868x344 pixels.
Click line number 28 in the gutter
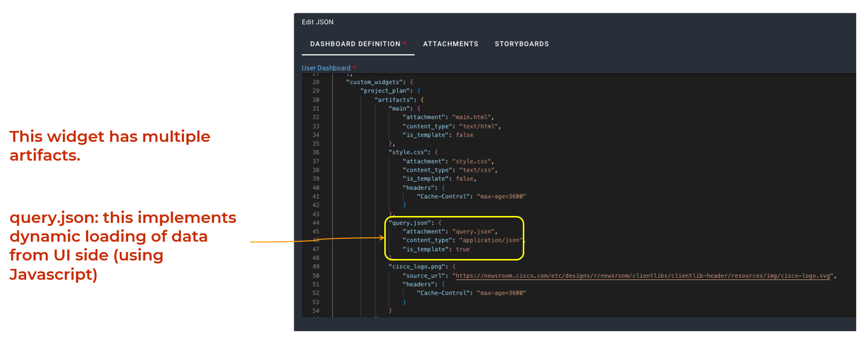coord(316,82)
